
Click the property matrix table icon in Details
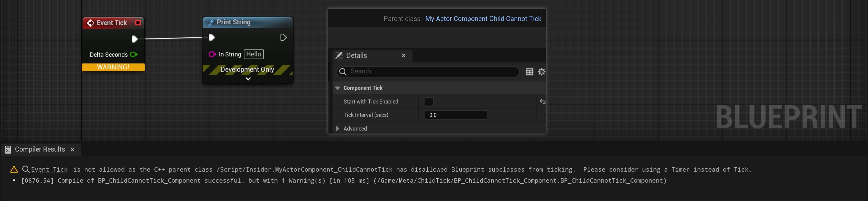pyautogui.click(x=529, y=71)
